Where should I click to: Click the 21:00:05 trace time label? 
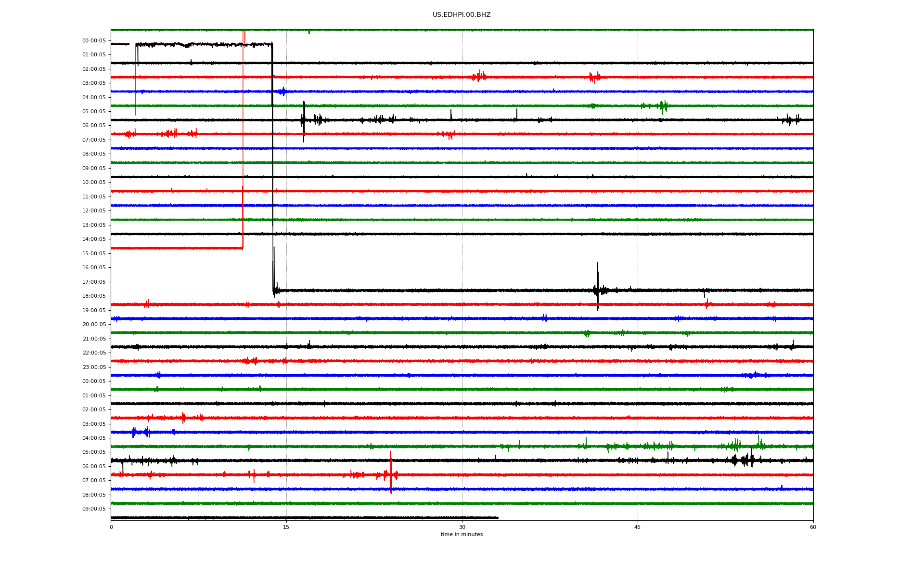pyautogui.click(x=94, y=339)
